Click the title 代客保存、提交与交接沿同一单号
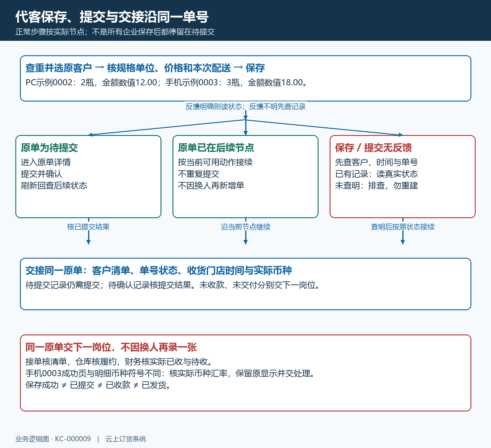This screenshot has height=448, width=491. click(x=112, y=17)
